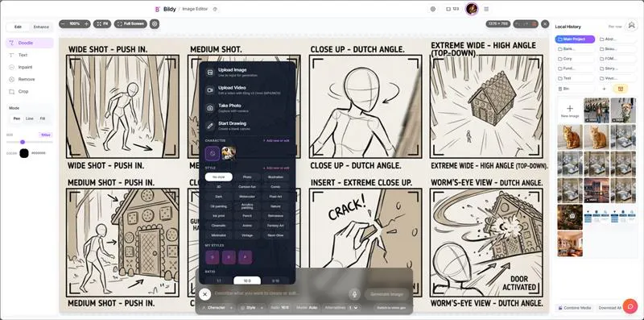
Task: Select the Inpaint tool
Action: point(30,67)
